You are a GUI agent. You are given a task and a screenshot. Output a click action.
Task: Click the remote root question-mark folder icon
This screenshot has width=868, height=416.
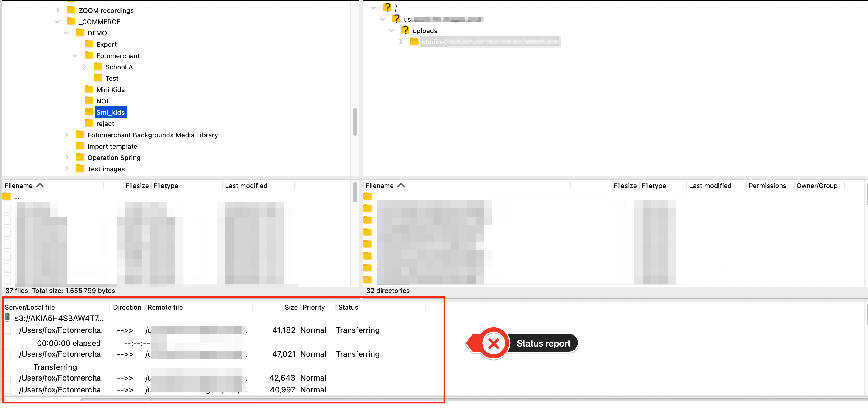387,7
